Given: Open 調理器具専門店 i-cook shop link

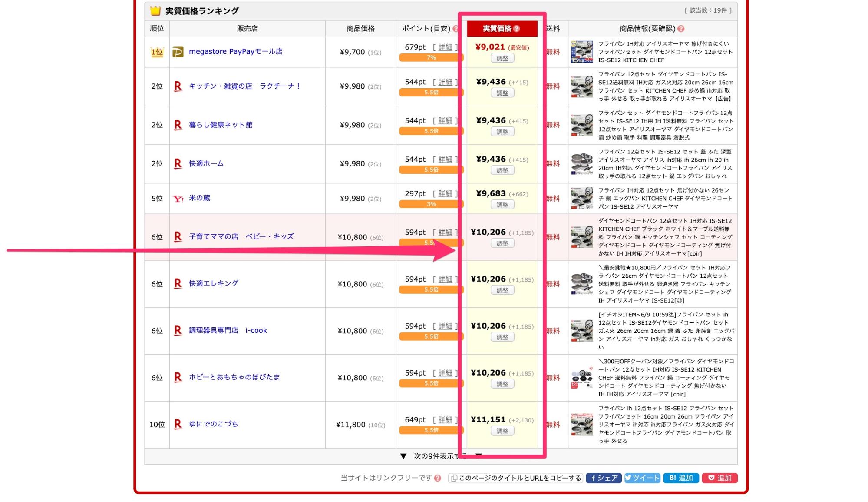Looking at the screenshot, I should point(228,330).
